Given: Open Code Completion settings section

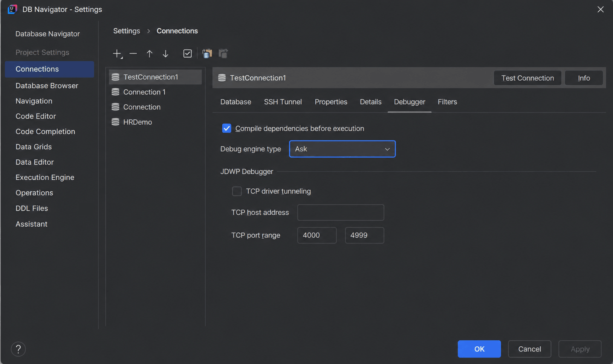Looking at the screenshot, I should click(45, 131).
